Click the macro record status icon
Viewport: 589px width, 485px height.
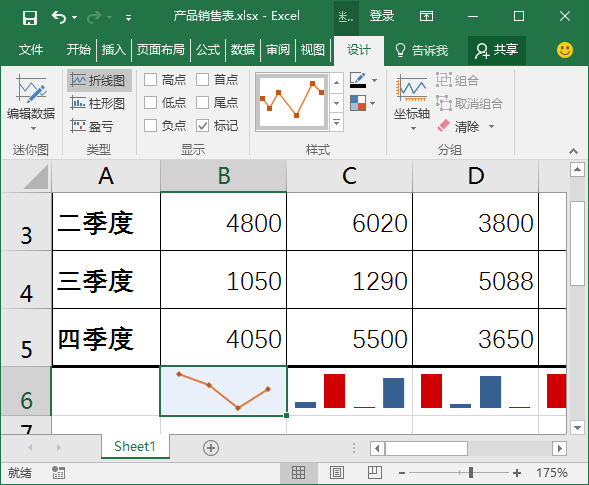click(58, 473)
